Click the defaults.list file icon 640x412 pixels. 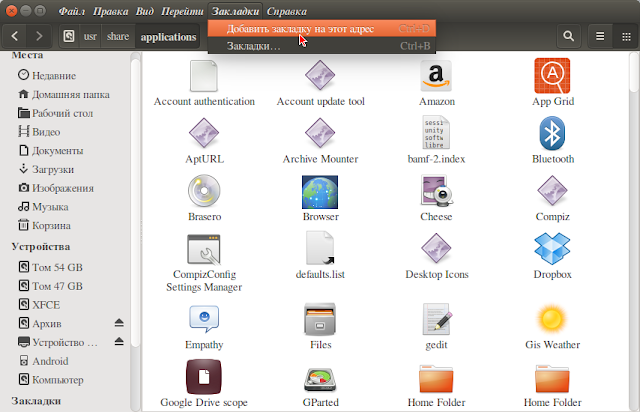[x=320, y=248]
